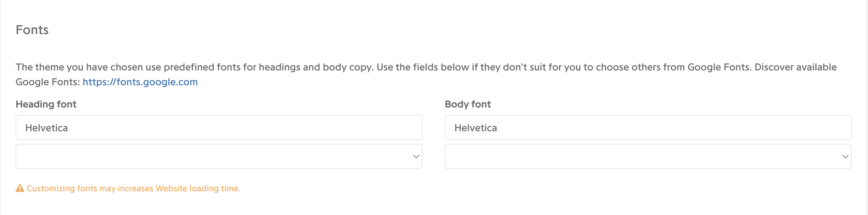This screenshot has height=215, width=868.
Task: Expand the empty dropdown under Heading font
Action: click(x=219, y=156)
